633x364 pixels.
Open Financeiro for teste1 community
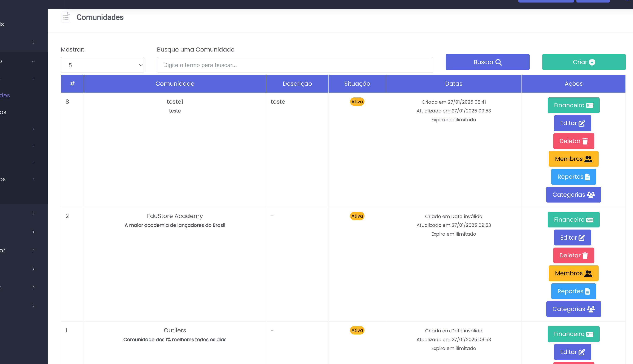pos(573,105)
